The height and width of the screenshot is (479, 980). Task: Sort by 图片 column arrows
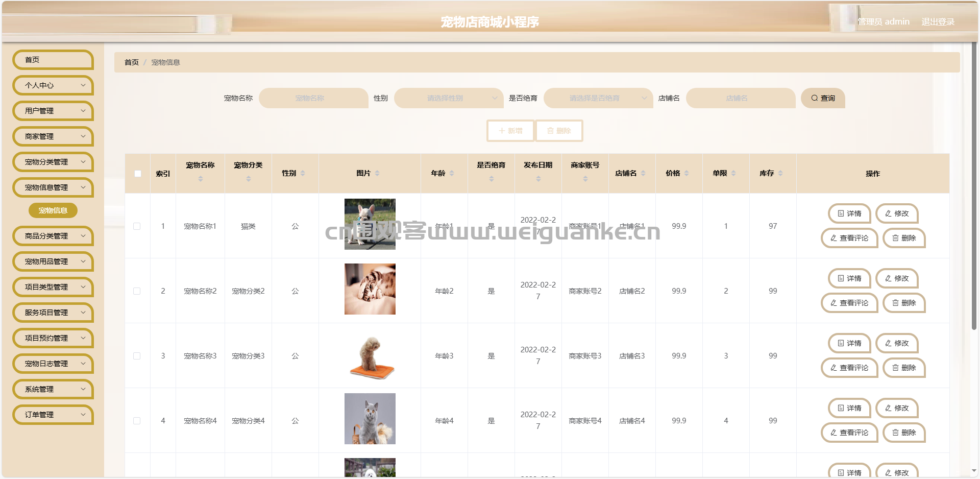[377, 174]
